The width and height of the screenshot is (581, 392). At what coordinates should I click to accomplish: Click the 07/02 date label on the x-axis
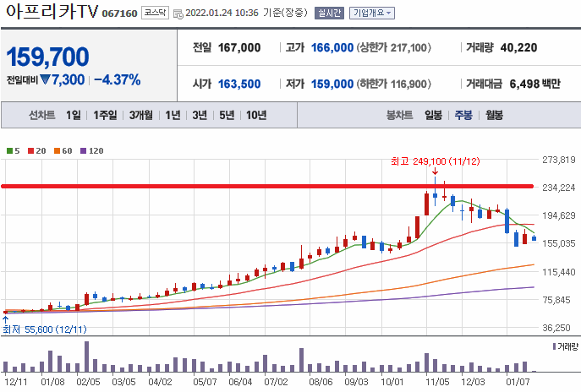click(x=276, y=382)
